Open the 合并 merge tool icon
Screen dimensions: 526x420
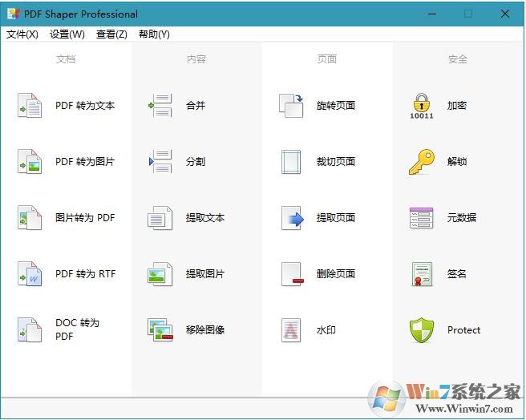(x=160, y=106)
